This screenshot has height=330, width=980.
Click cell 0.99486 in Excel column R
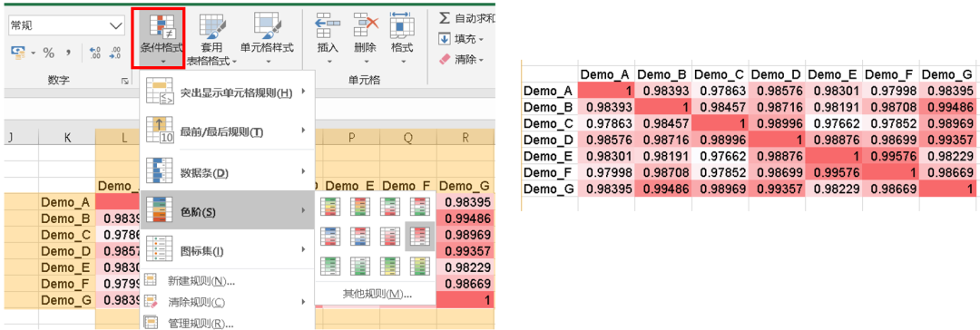point(465,218)
